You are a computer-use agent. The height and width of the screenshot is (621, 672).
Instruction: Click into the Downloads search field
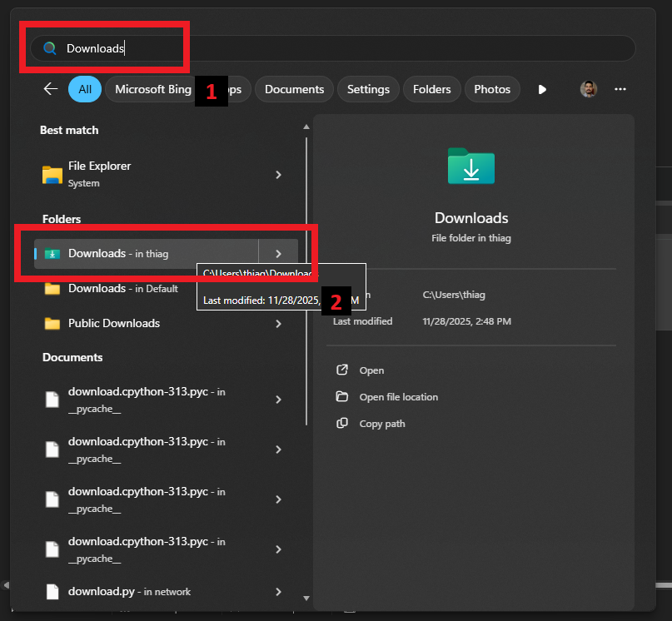click(332, 48)
